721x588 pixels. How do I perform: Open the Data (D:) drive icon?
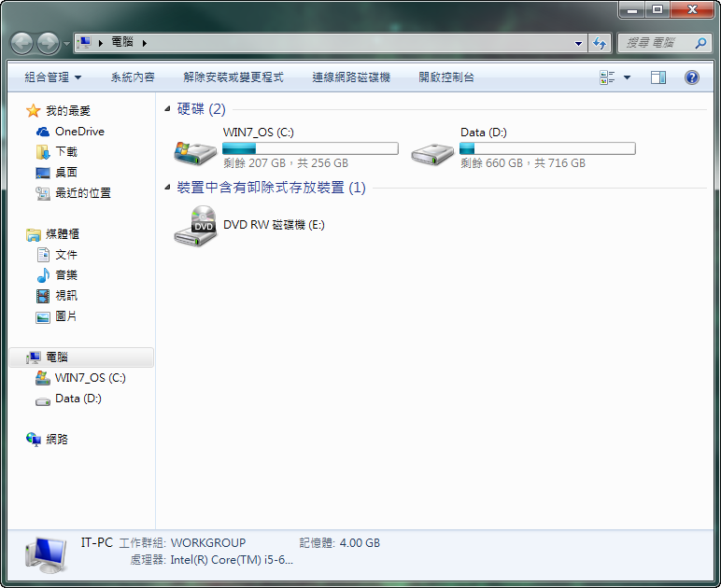tap(432, 150)
